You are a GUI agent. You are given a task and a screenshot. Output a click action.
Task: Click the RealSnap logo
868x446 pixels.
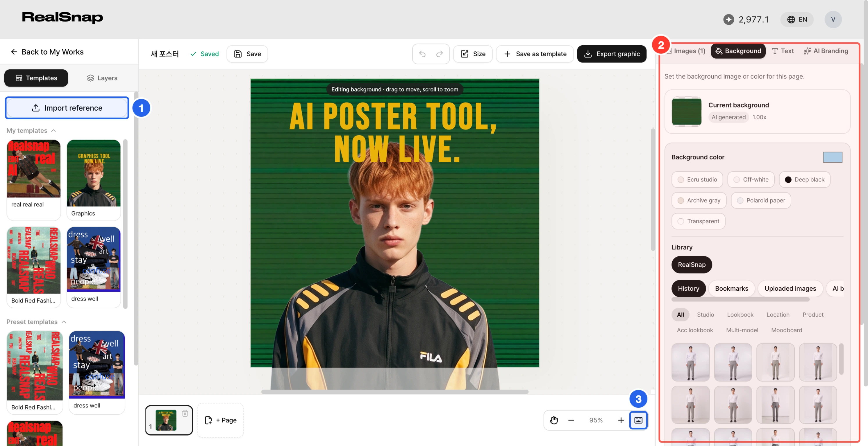point(62,17)
